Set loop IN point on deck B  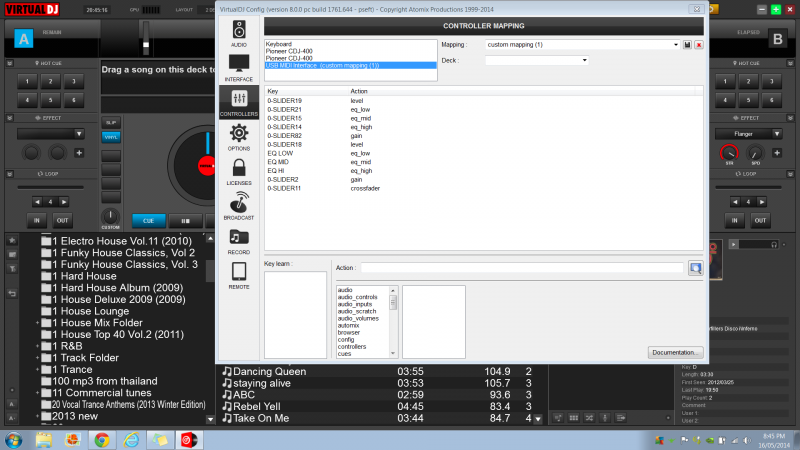pyautogui.click(x=735, y=220)
